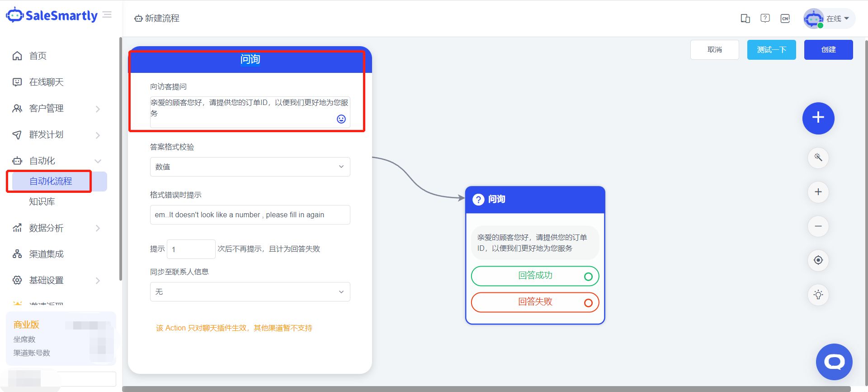Viewport: 868px width, 392px height.
Task: Click the lightbulb tips icon
Action: point(818,295)
